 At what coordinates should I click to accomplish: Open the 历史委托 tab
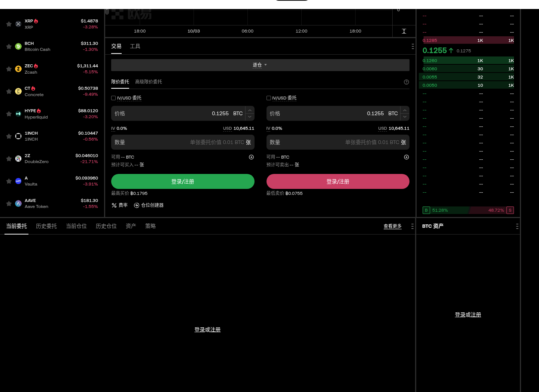[x=46, y=226]
